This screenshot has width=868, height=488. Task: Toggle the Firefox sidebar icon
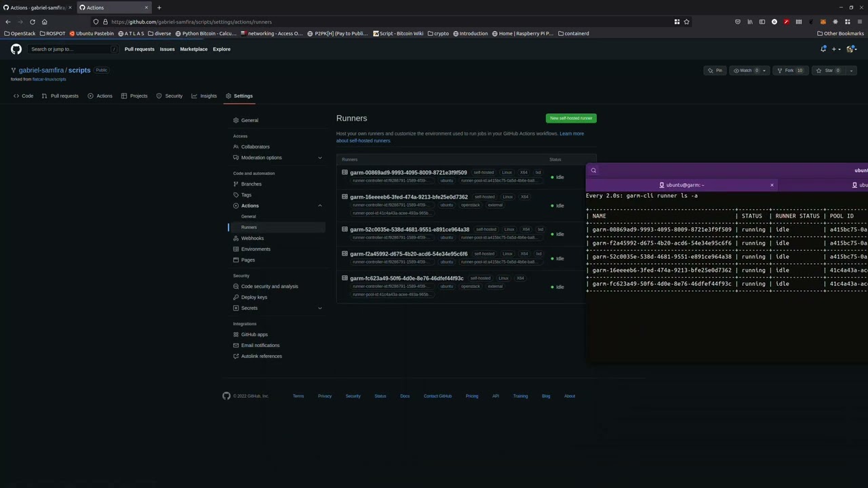coord(762,22)
